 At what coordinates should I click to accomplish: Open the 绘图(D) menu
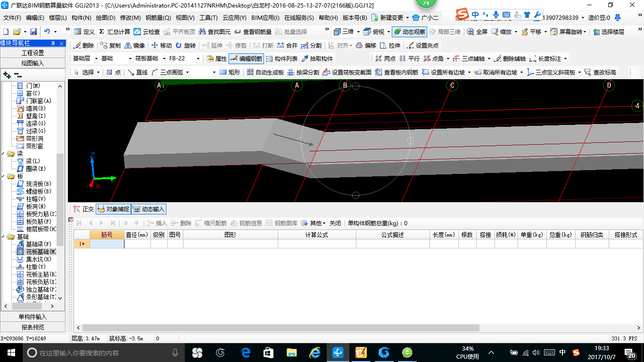[x=106, y=17]
